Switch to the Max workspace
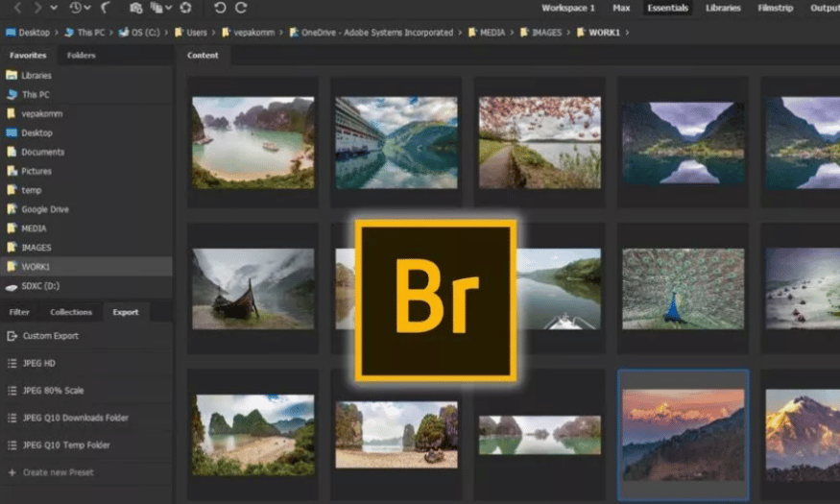Image resolution: width=840 pixels, height=504 pixels. tap(621, 8)
